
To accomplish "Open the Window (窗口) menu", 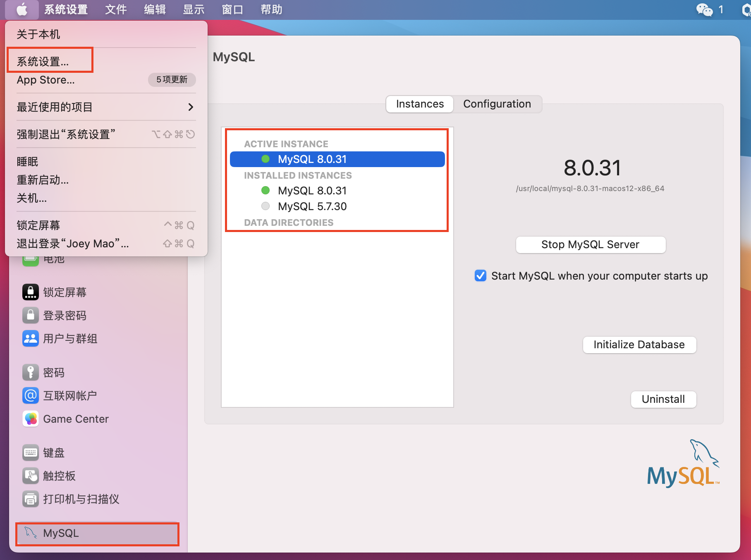I will click(232, 10).
